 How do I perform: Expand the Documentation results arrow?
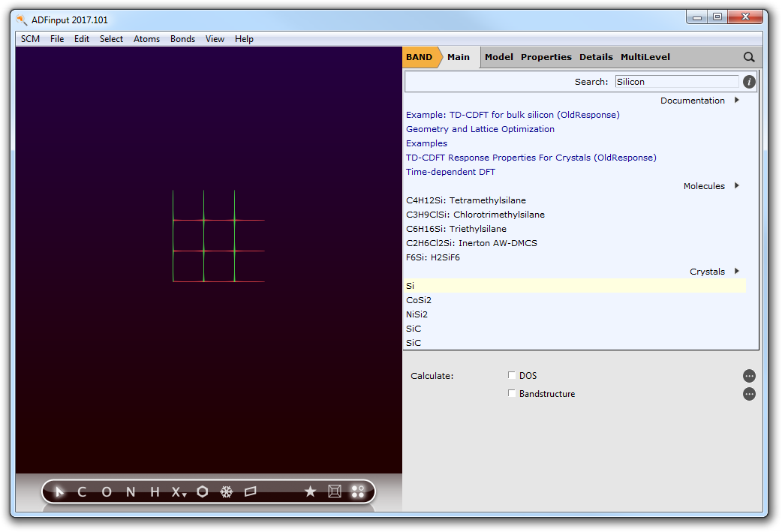coord(737,101)
